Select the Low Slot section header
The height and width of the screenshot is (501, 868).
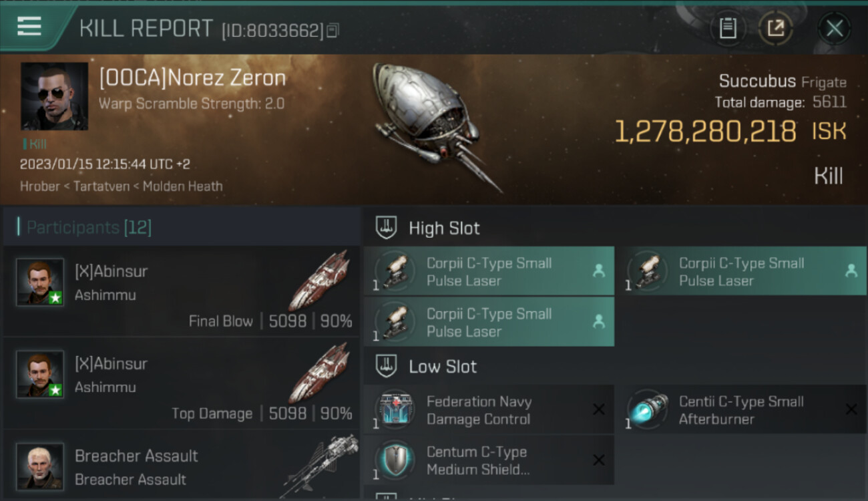click(x=443, y=367)
